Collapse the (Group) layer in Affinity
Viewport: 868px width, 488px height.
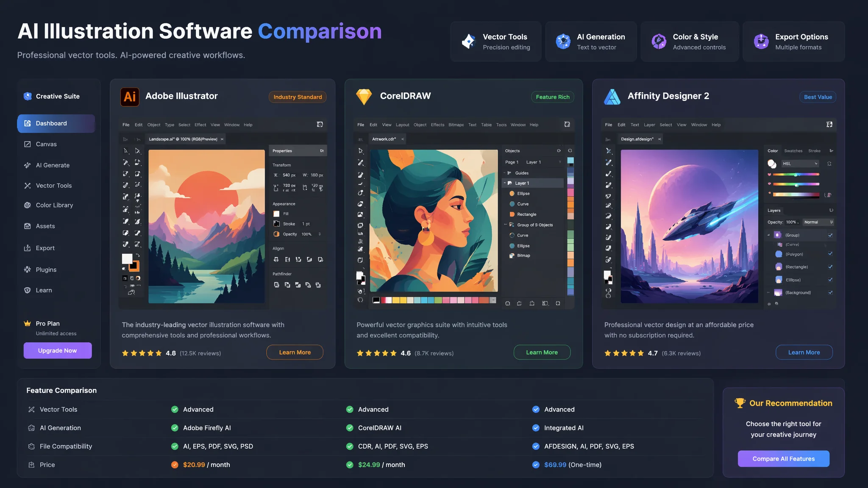click(769, 235)
